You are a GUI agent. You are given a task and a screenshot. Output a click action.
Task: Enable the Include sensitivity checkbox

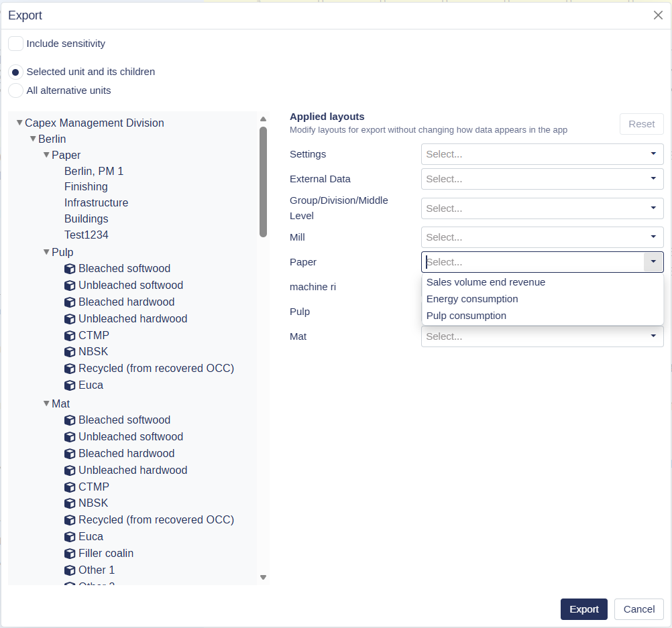click(15, 44)
